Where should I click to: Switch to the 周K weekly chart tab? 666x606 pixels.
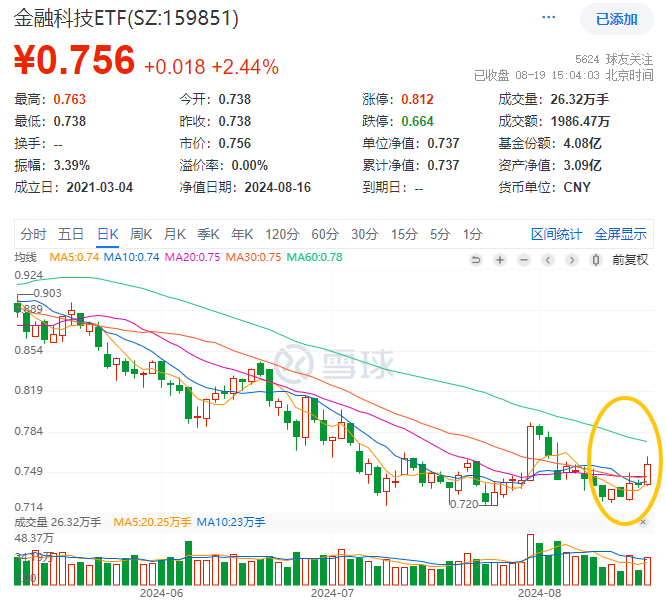click(140, 234)
